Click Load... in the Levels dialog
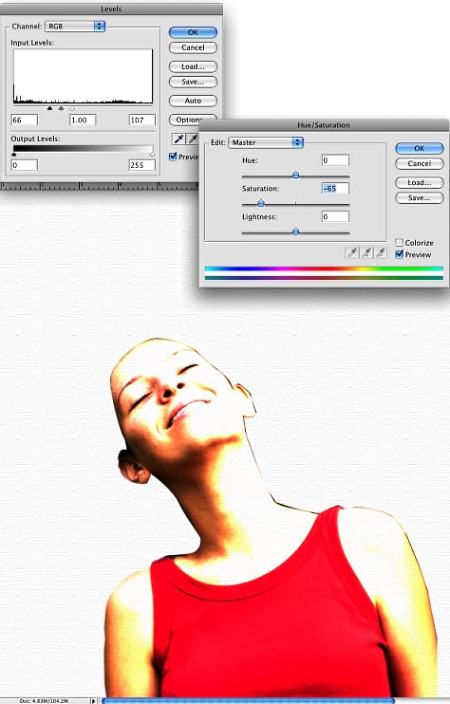450x704 pixels. tap(193, 66)
